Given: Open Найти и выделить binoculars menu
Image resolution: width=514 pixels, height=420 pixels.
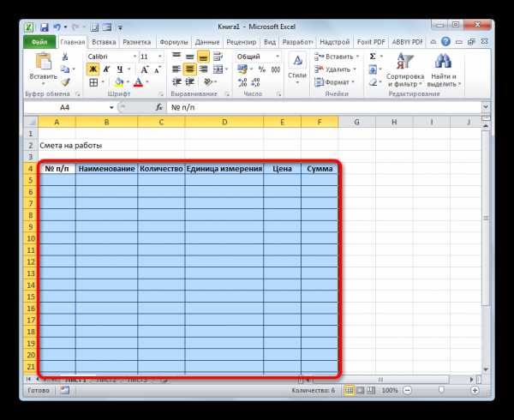Looking at the screenshot, I should pos(444,69).
